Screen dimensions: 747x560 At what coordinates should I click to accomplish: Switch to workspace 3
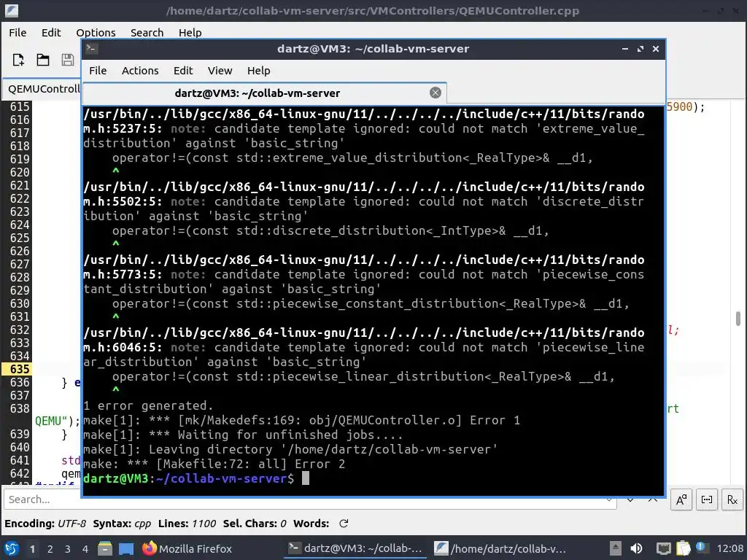(68, 549)
